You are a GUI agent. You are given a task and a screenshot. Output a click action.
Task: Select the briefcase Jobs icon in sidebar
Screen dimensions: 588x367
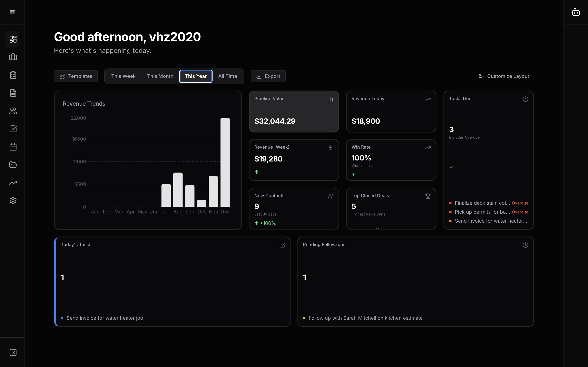[x=13, y=57]
